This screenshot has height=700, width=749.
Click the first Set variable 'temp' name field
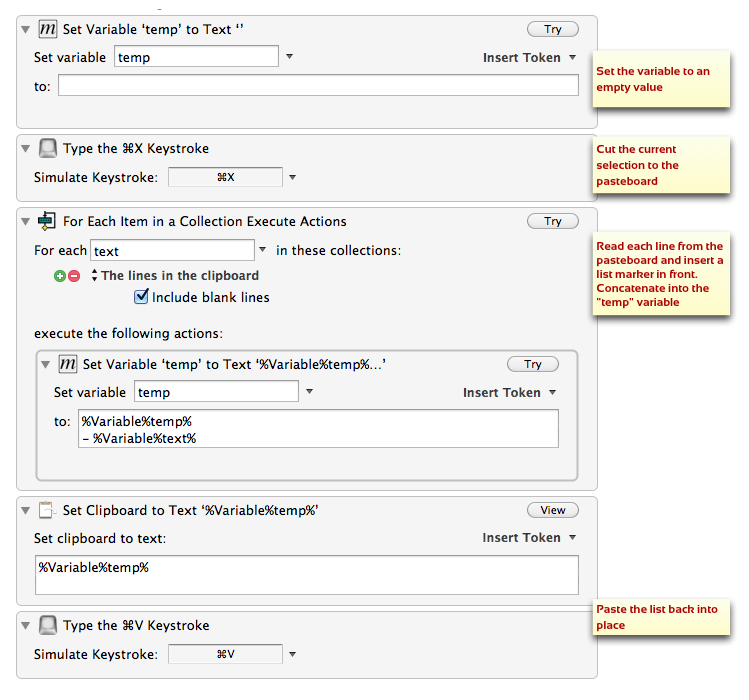196,56
